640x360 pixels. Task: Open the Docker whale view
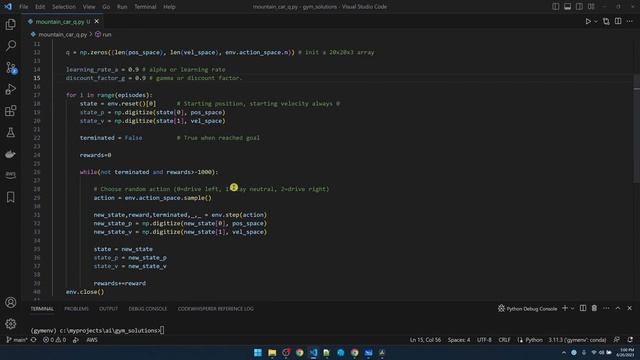click(x=11, y=154)
